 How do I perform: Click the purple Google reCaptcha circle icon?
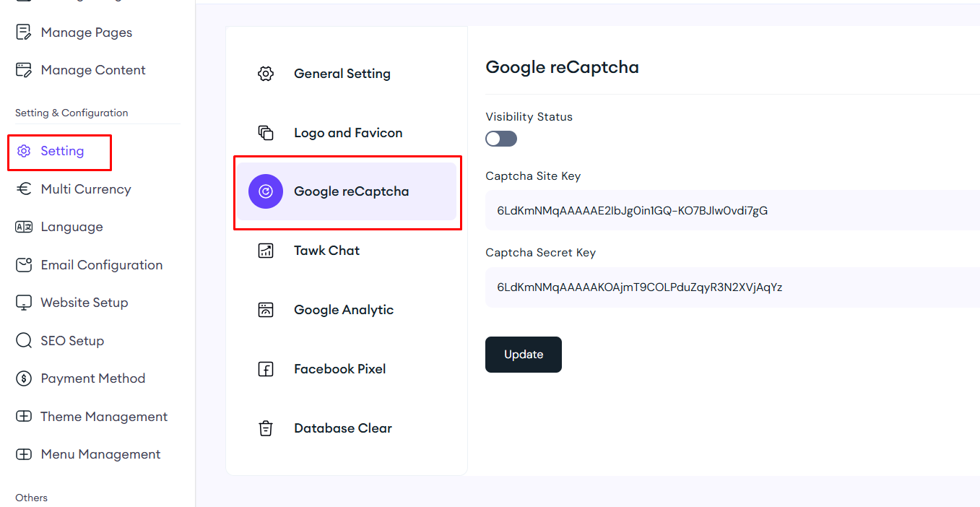266,191
